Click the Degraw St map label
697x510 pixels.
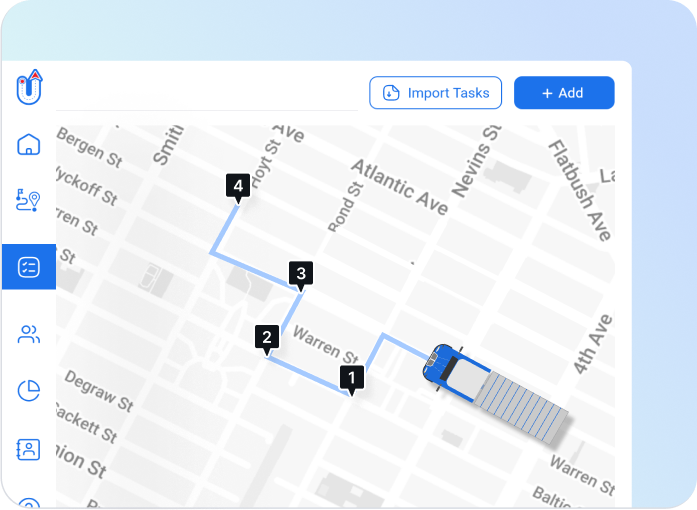[99, 391]
